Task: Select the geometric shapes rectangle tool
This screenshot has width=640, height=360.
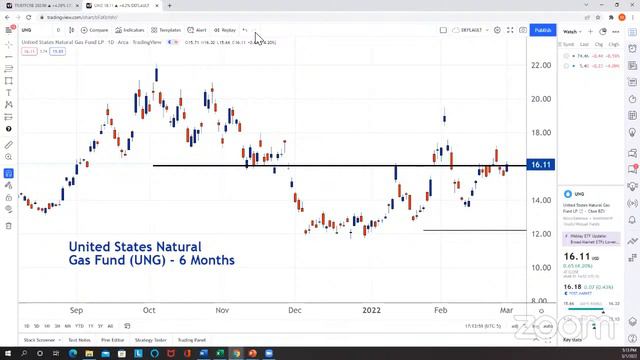Action: tap(9, 81)
